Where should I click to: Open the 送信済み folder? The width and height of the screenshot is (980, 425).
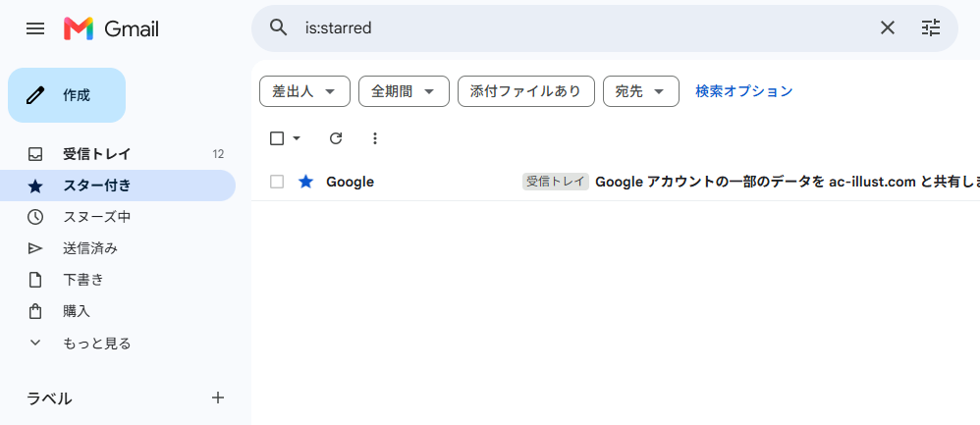point(118,248)
